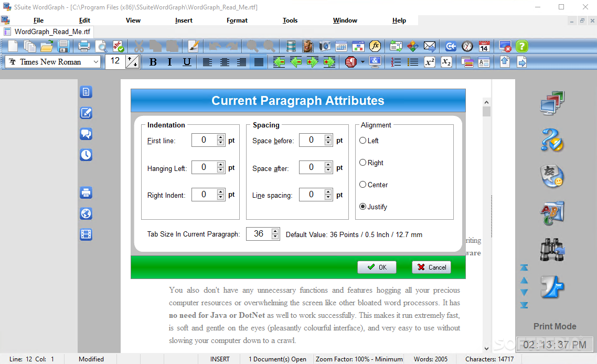Image resolution: width=597 pixels, height=364 pixels.
Task: Click the speech bubbles icon in left sidebar
Action: pos(86,134)
